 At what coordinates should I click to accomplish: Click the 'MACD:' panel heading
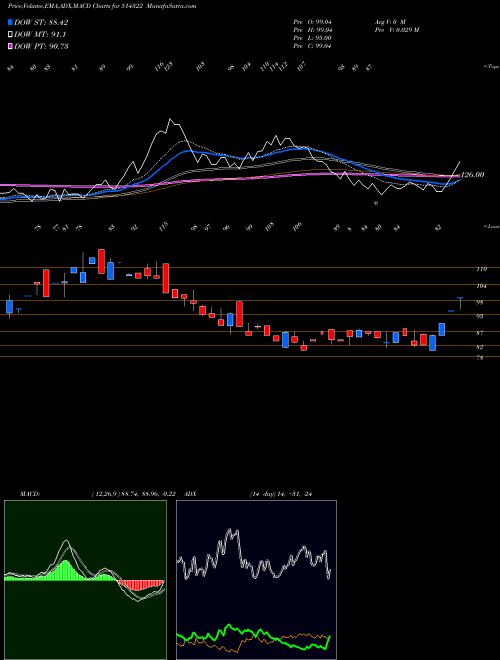coord(29,494)
